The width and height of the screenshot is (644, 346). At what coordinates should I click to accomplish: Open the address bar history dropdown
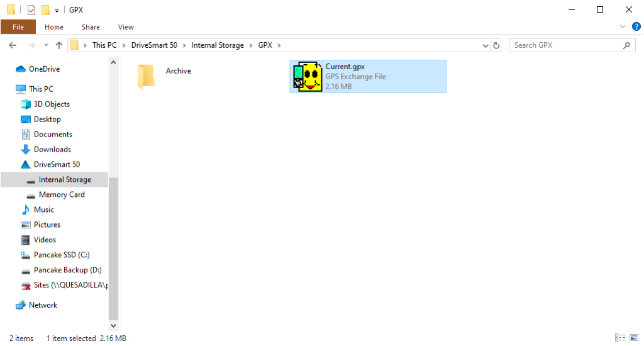click(x=486, y=46)
